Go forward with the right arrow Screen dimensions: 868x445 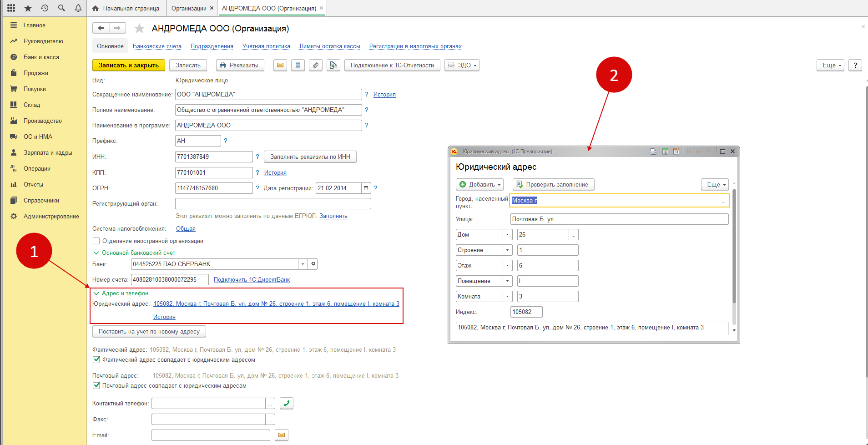pyautogui.click(x=117, y=28)
